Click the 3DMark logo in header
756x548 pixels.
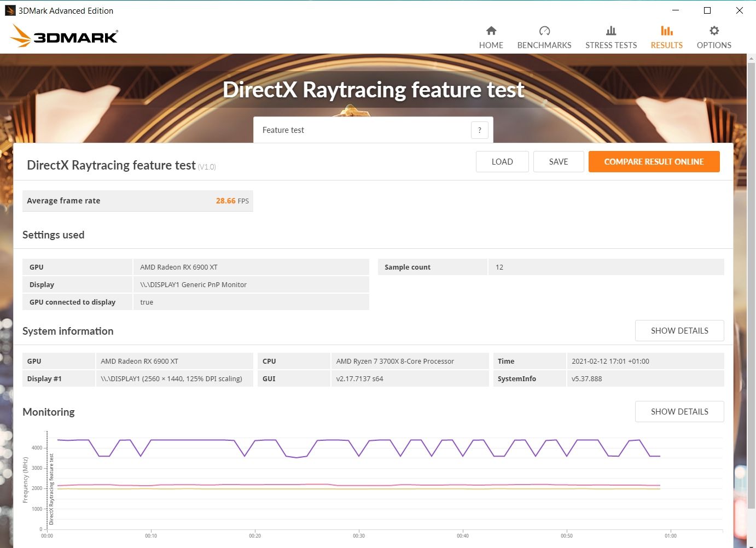pyautogui.click(x=64, y=36)
